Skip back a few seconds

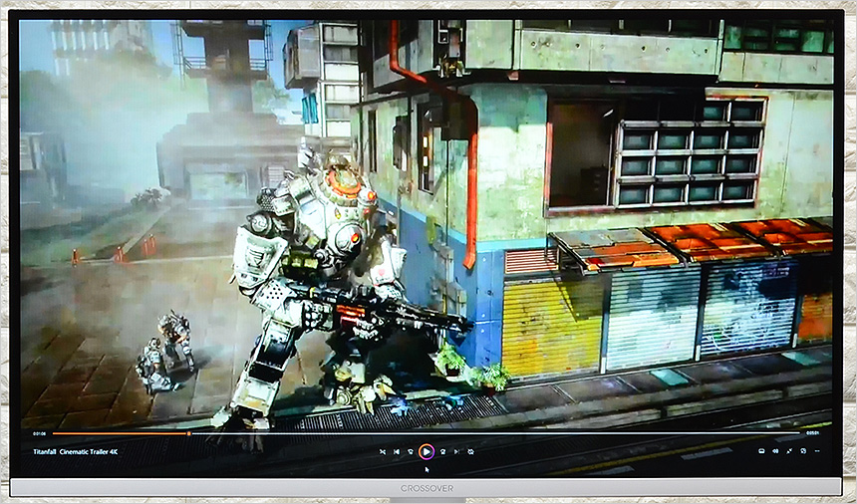(x=411, y=452)
